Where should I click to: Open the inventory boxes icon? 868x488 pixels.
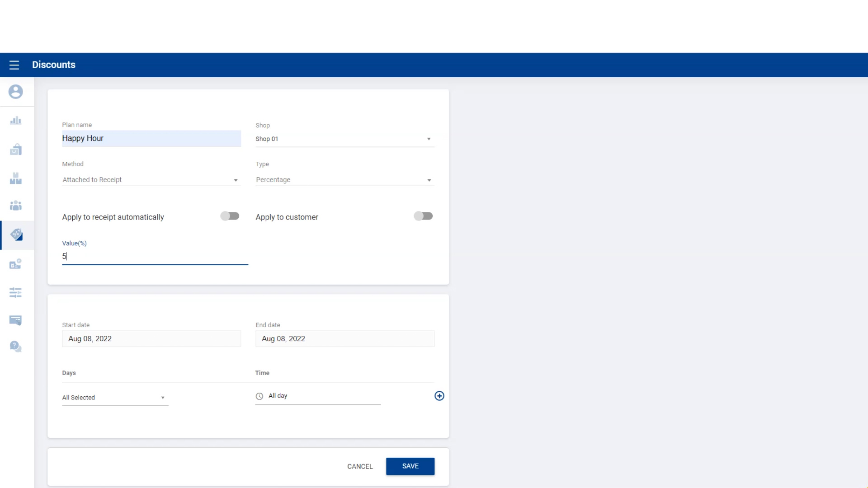tap(16, 178)
